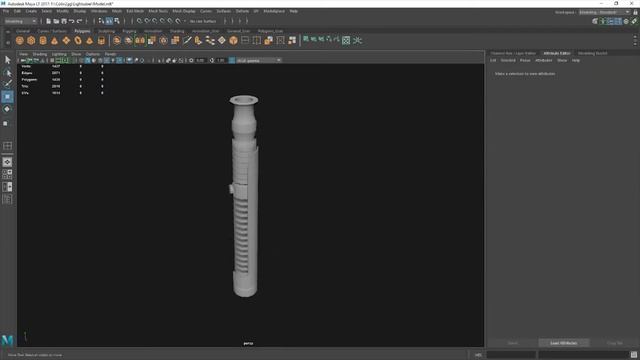Open the File menu
Viewport: 640px width, 360px height.
(x=6, y=11)
